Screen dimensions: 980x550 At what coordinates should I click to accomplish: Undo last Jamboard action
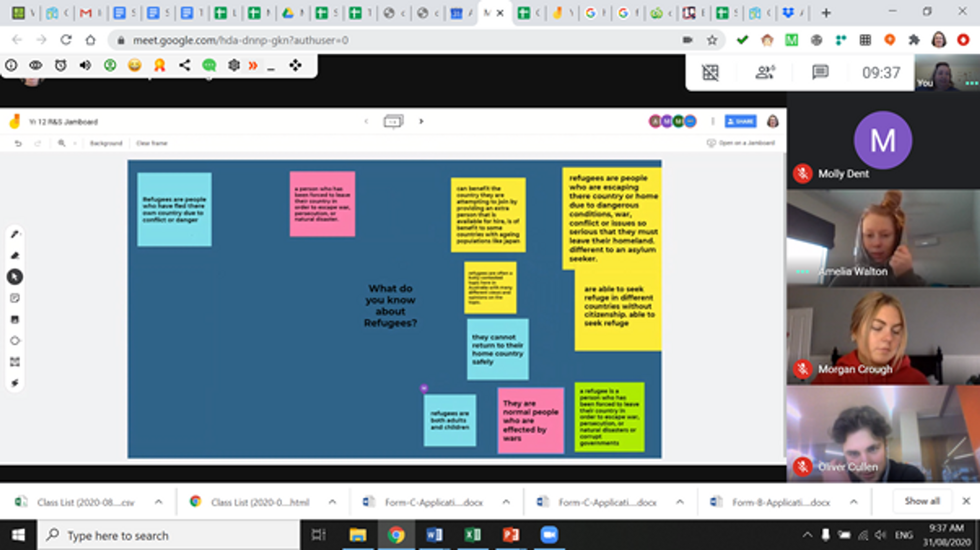coord(18,143)
